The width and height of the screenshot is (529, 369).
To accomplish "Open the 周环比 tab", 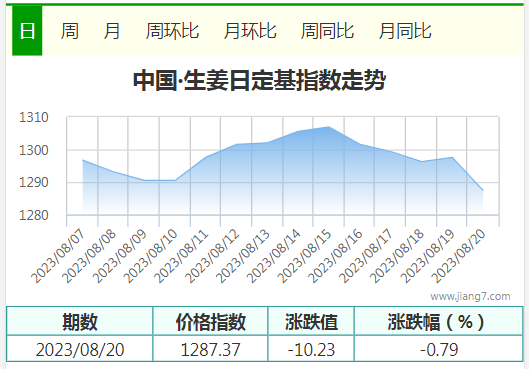I will [x=172, y=31].
